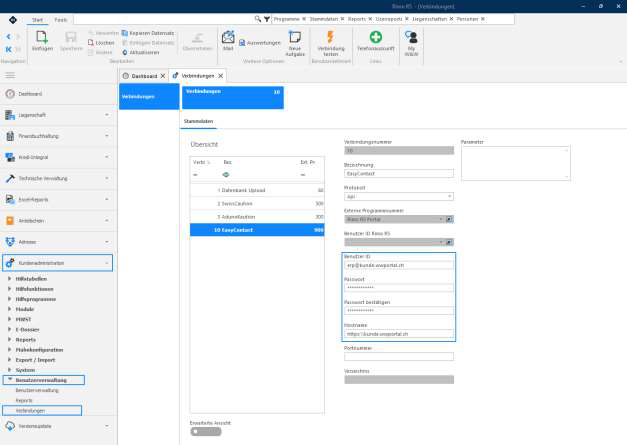The image size is (627, 445).
Task: Open Versionsupdate sidebar section
Action: (58, 426)
